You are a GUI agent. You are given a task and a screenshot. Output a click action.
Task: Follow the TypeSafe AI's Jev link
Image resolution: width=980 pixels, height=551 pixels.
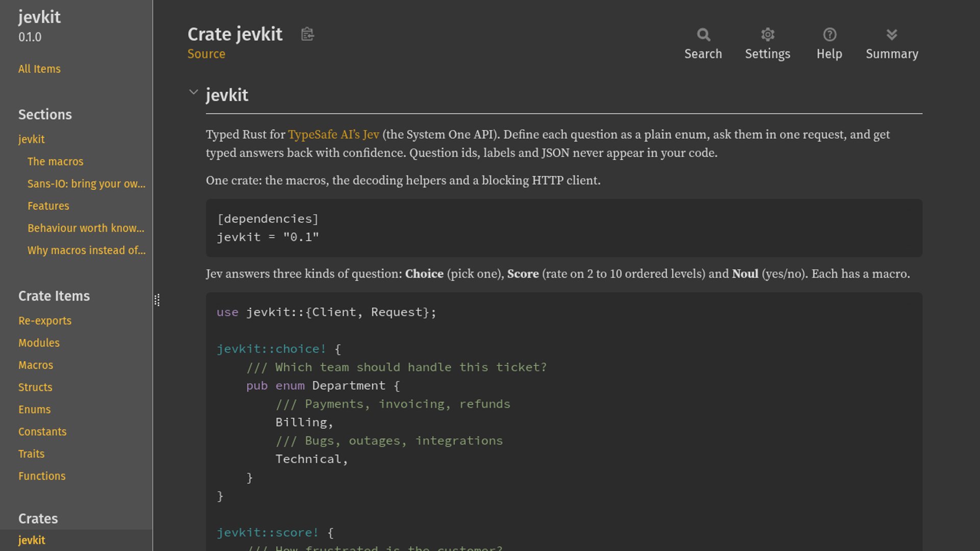(333, 135)
